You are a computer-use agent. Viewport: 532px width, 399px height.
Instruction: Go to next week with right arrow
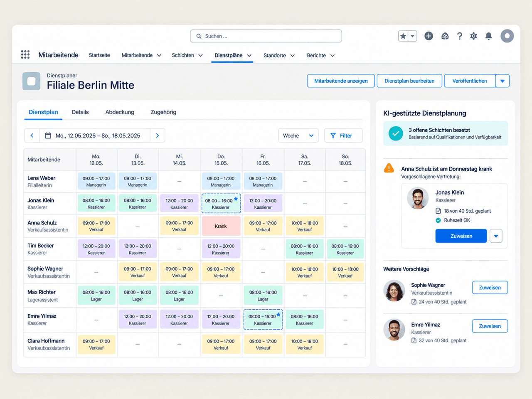158,135
